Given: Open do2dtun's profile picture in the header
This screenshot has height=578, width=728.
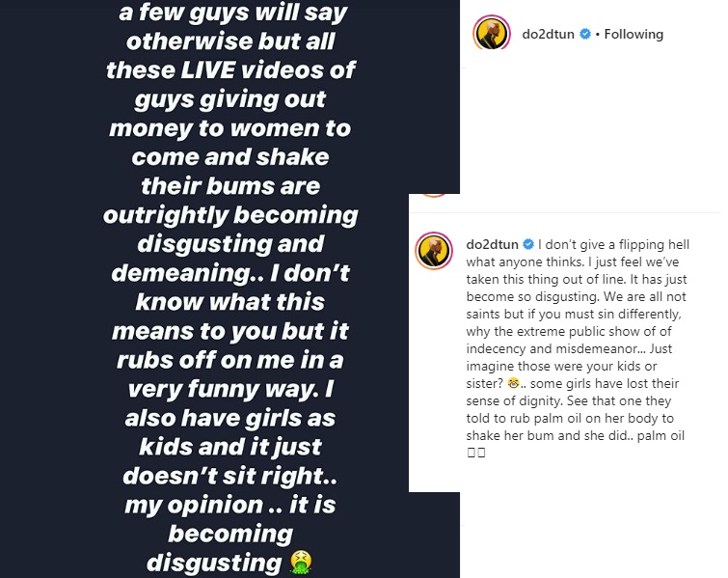Looking at the screenshot, I should click(x=491, y=35).
